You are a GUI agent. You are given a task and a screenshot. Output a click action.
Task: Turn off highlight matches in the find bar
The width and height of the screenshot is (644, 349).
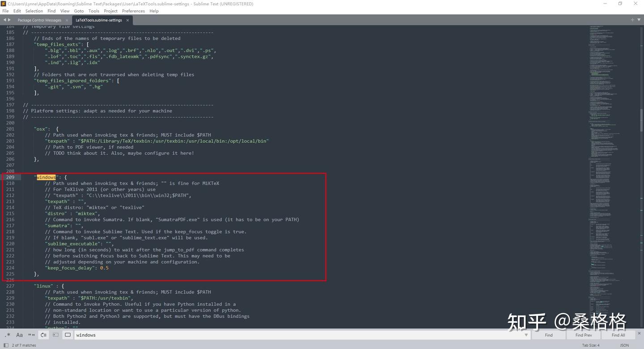pos(68,335)
